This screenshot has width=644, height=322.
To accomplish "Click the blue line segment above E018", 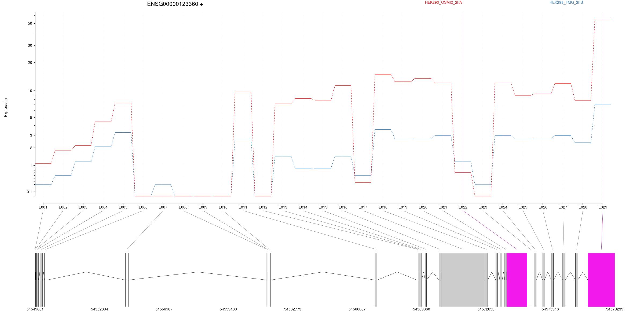I will click(x=383, y=130).
